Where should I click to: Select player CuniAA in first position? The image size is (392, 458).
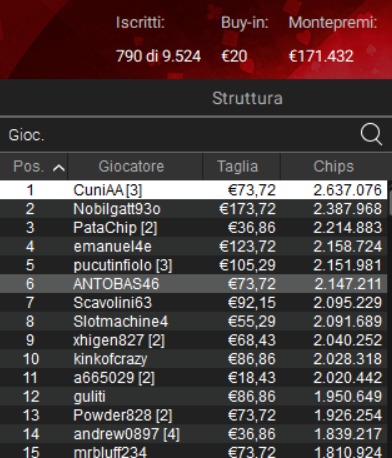(194, 190)
